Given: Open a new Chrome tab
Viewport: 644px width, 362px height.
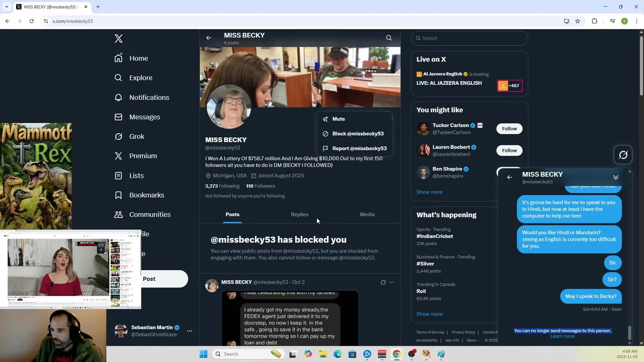Looking at the screenshot, I should pyautogui.click(x=98, y=7).
